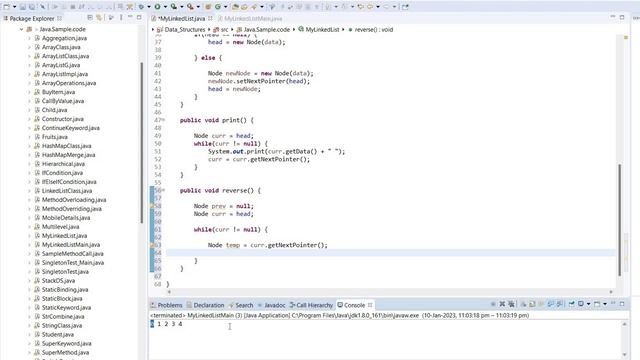Toggle code folding for the reverse() method
The height and width of the screenshot is (360, 640).
[x=163, y=190]
